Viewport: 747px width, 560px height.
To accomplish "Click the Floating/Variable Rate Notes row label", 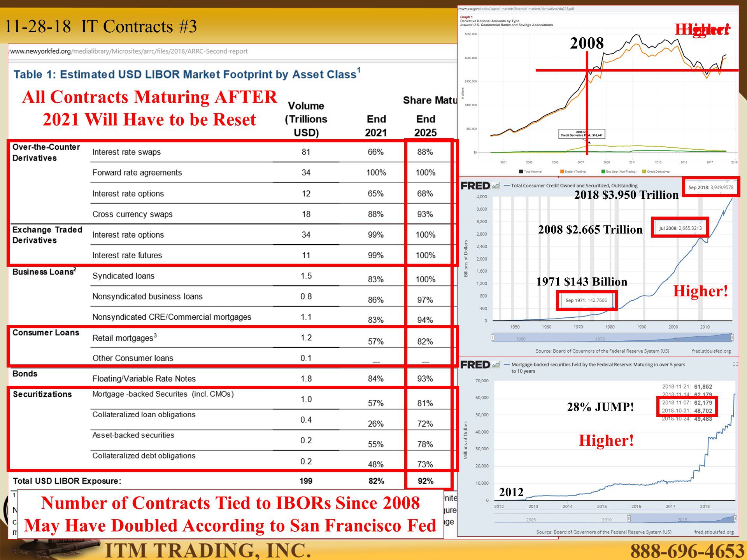I will click(x=144, y=379).
